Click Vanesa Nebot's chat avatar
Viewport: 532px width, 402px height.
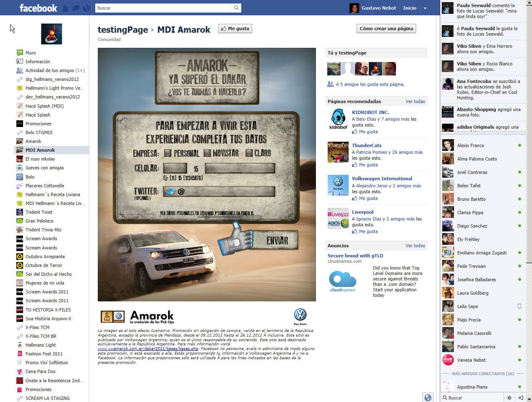(x=448, y=360)
